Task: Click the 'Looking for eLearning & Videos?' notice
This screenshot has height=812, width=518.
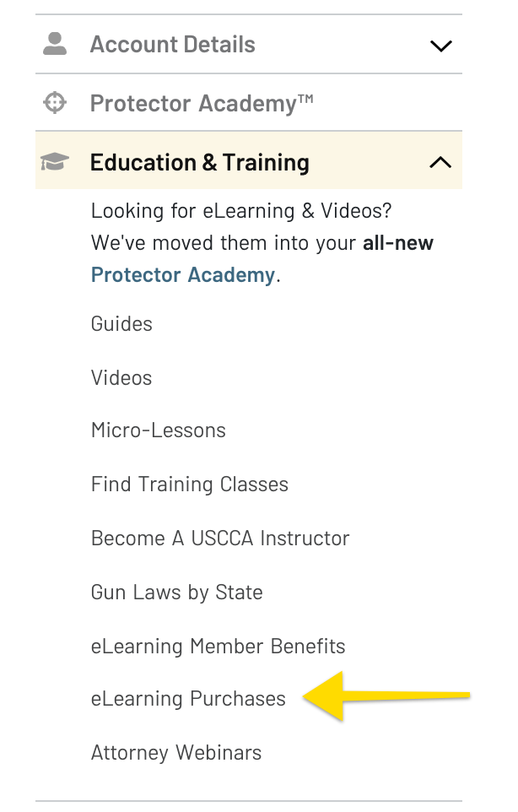Action: [241, 210]
